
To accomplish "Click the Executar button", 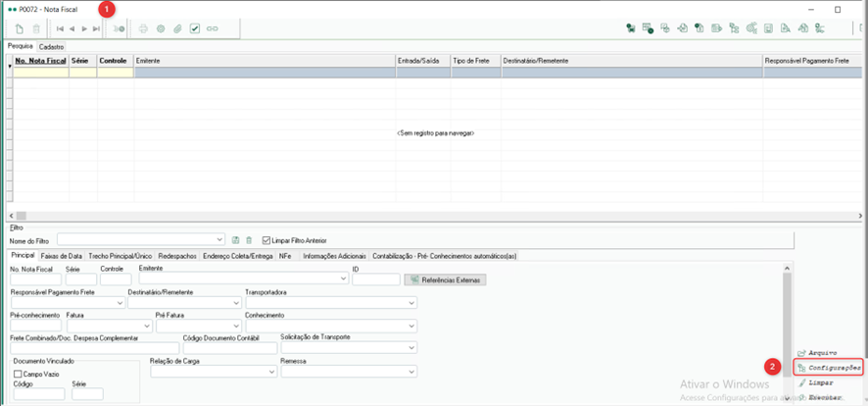I will (x=820, y=397).
